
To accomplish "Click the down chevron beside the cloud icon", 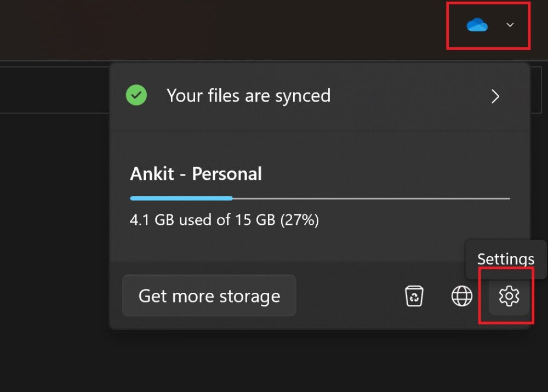I will 510,25.
